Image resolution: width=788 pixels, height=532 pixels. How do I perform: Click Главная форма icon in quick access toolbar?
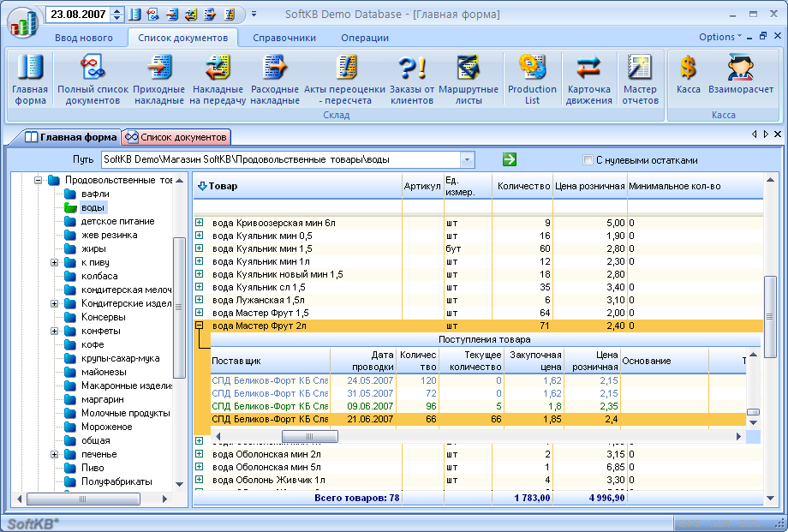point(134,15)
